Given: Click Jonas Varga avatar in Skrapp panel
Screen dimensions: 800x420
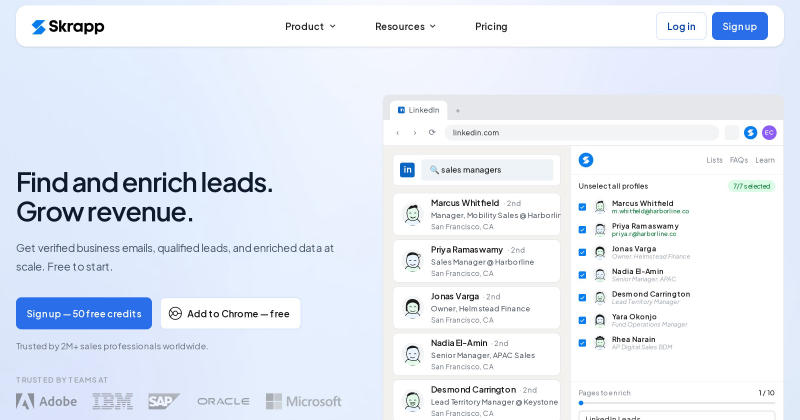Looking at the screenshot, I should click(x=600, y=252).
